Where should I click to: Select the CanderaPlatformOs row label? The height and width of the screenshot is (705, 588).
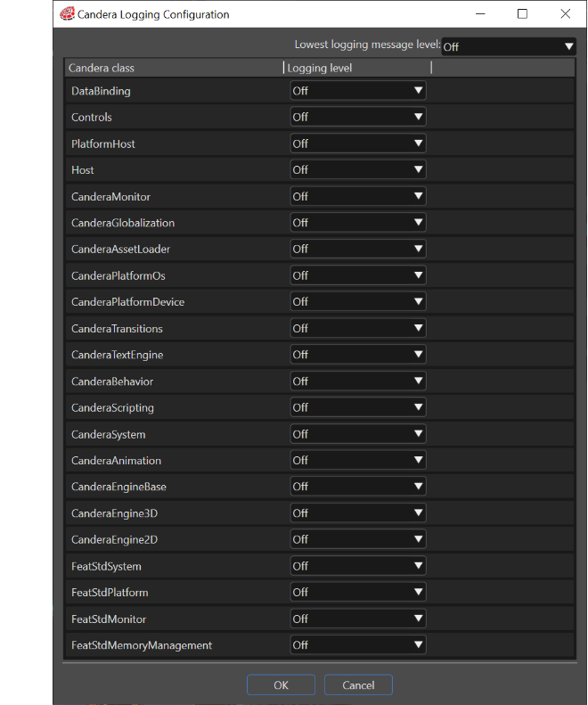pyautogui.click(x=118, y=275)
